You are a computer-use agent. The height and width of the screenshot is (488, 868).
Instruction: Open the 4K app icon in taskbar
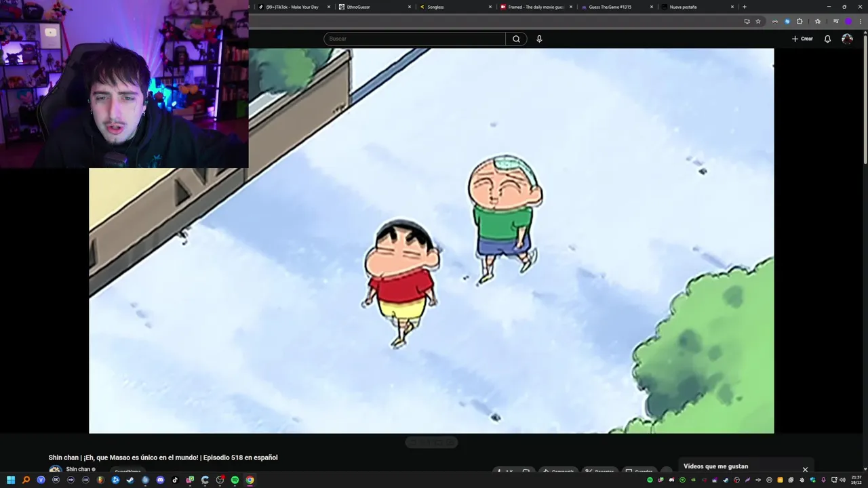(x=56, y=480)
